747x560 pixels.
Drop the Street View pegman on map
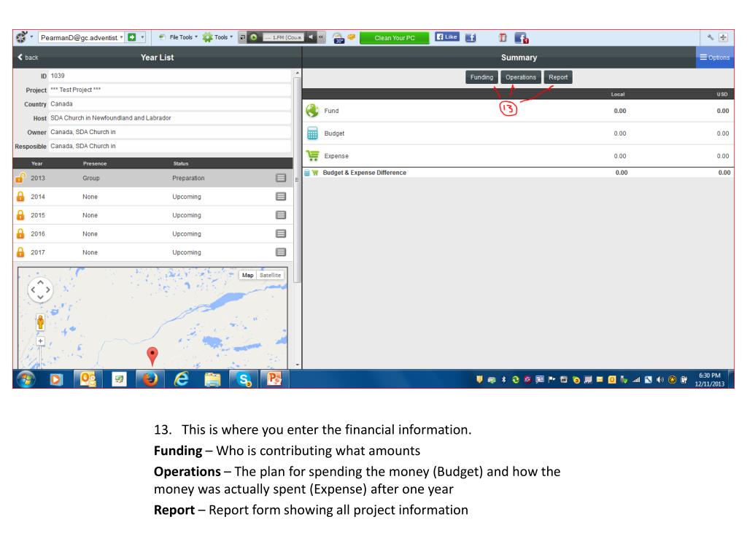40,322
